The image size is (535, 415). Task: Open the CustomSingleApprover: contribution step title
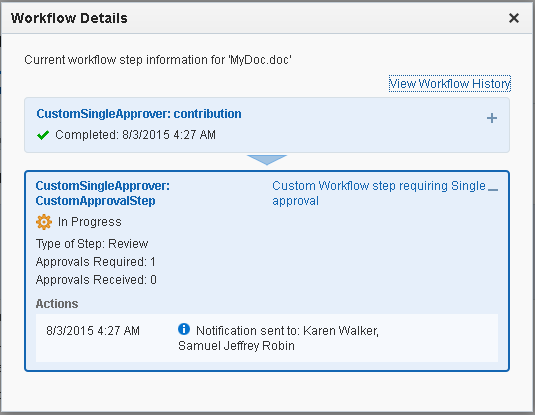(139, 114)
